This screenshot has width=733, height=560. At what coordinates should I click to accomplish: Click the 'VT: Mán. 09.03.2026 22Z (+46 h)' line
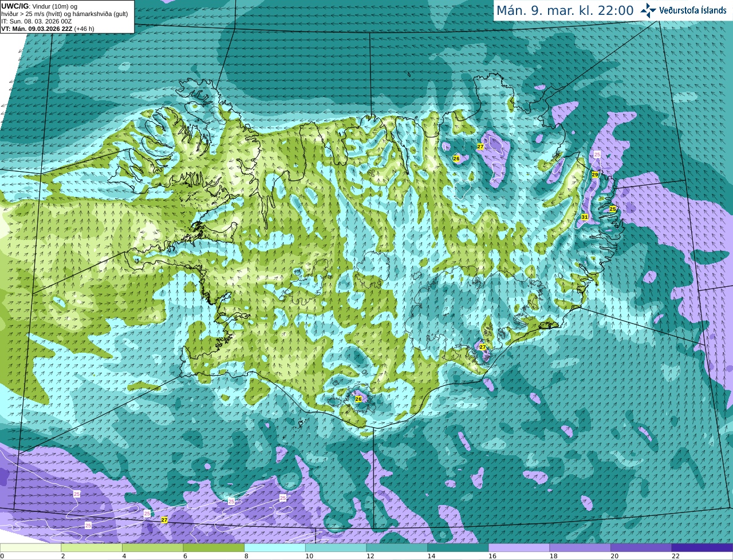(x=48, y=29)
